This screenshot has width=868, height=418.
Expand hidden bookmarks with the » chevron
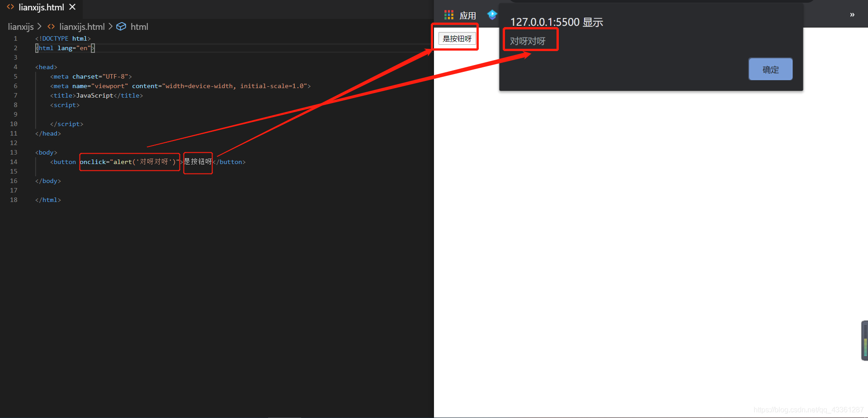(852, 14)
